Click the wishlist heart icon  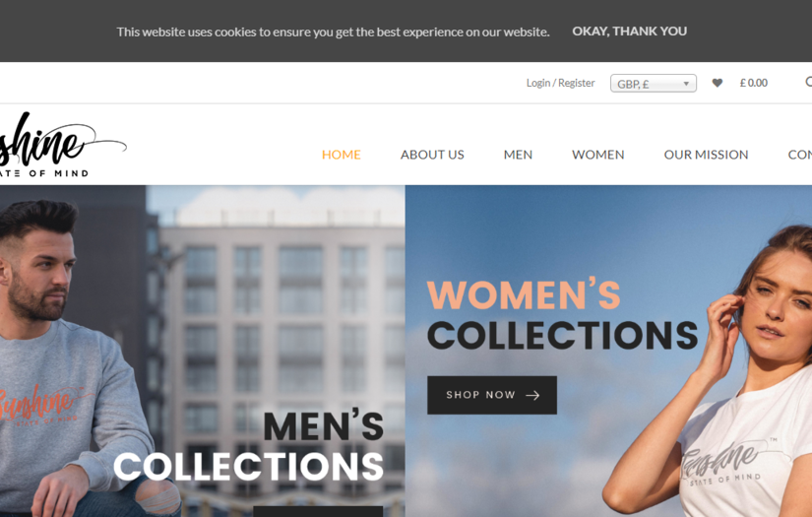[x=717, y=83]
